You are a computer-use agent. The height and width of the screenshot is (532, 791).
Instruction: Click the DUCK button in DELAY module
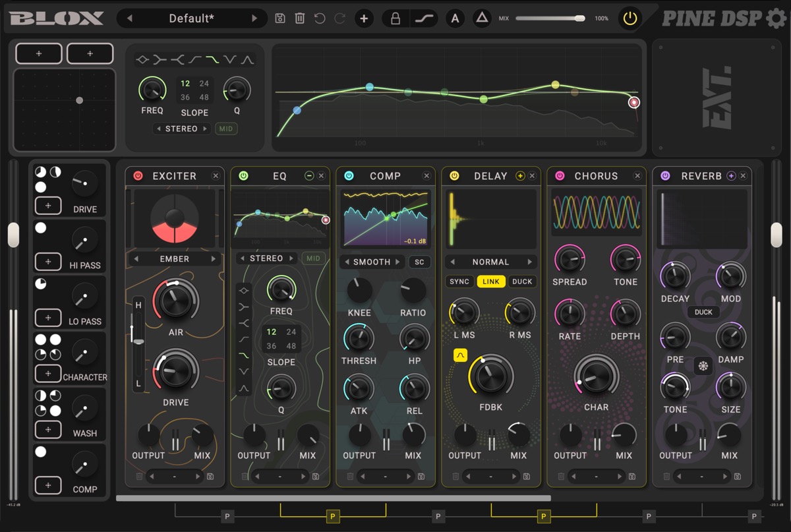pos(522,281)
